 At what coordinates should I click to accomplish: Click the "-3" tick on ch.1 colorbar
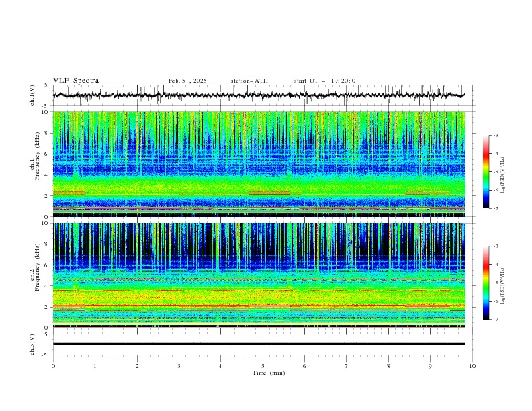tap(495, 135)
